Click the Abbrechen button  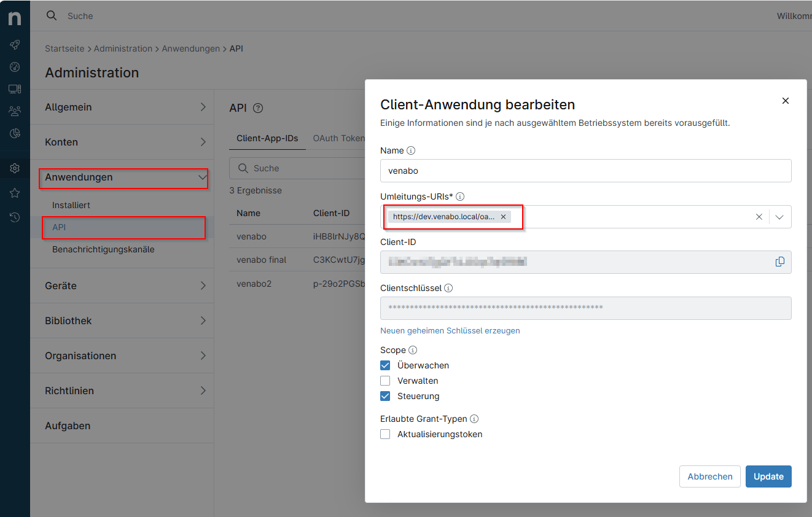point(710,476)
